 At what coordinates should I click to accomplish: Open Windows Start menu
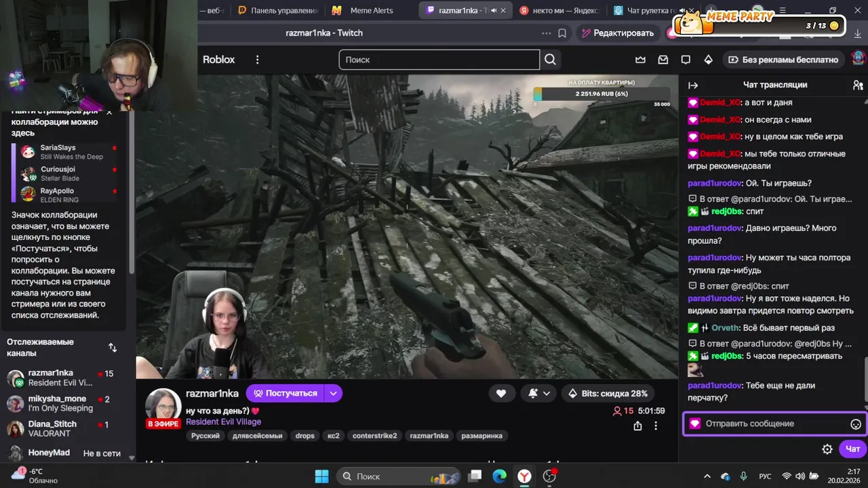click(321, 476)
